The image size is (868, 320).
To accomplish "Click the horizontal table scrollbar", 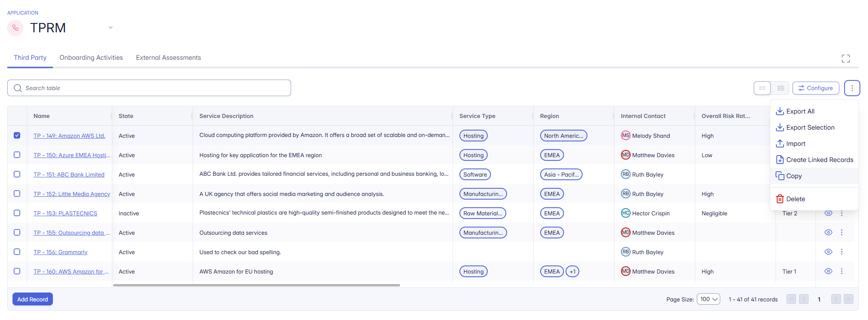I will [x=256, y=285].
